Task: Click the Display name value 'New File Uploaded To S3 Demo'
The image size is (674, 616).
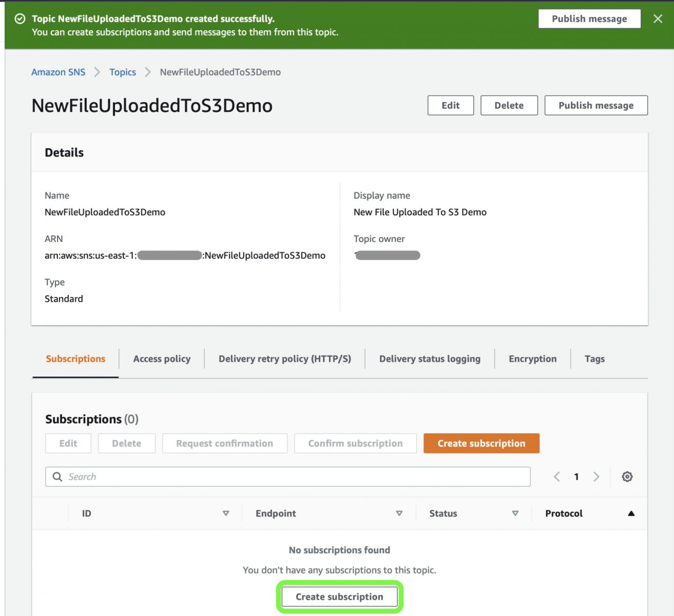Action: [420, 213]
